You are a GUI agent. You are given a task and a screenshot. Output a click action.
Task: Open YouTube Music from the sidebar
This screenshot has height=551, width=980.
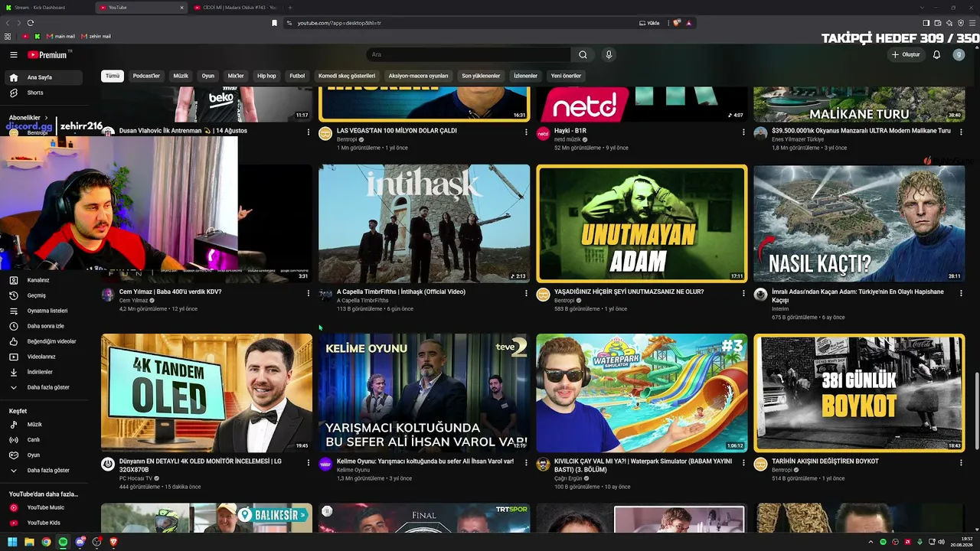[43, 507]
